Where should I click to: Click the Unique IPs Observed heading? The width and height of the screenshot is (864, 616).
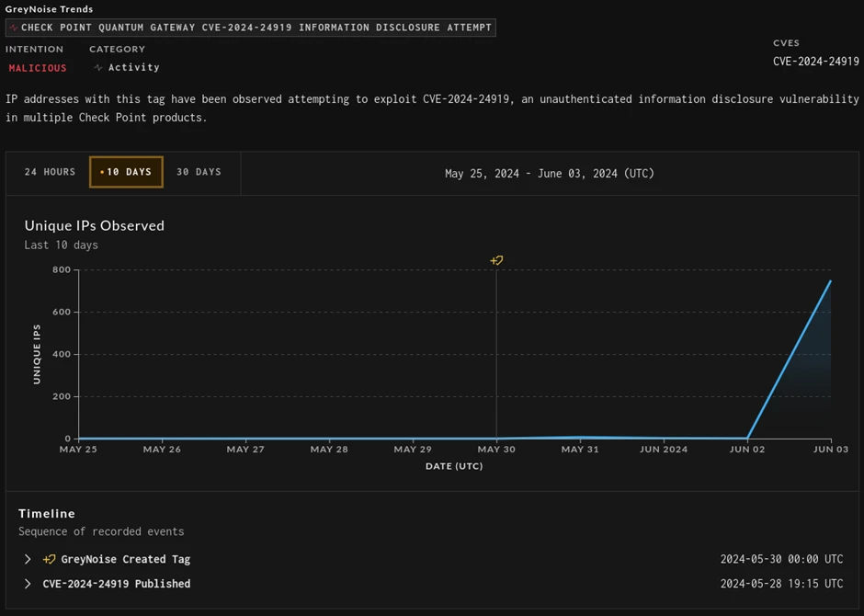(94, 225)
